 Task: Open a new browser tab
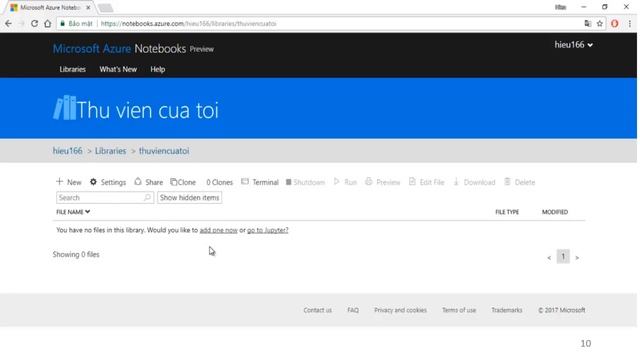click(105, 8)
